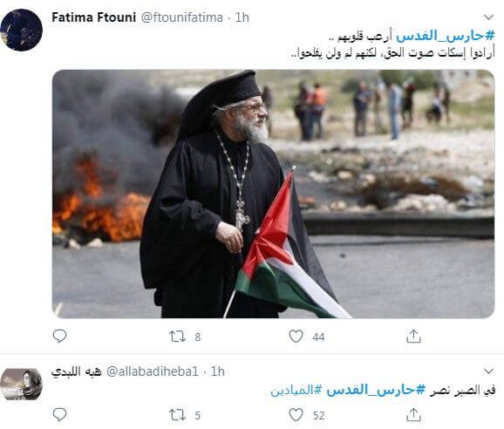The height and width of the screenshot is (429, 504).
Task: Retweet Fatima Ftouni's tweet with 8 retweets
Action: (177, 337)
